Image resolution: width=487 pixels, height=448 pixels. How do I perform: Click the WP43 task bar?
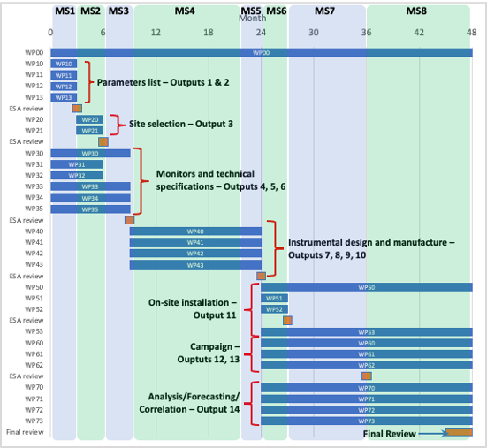(195, 265)
